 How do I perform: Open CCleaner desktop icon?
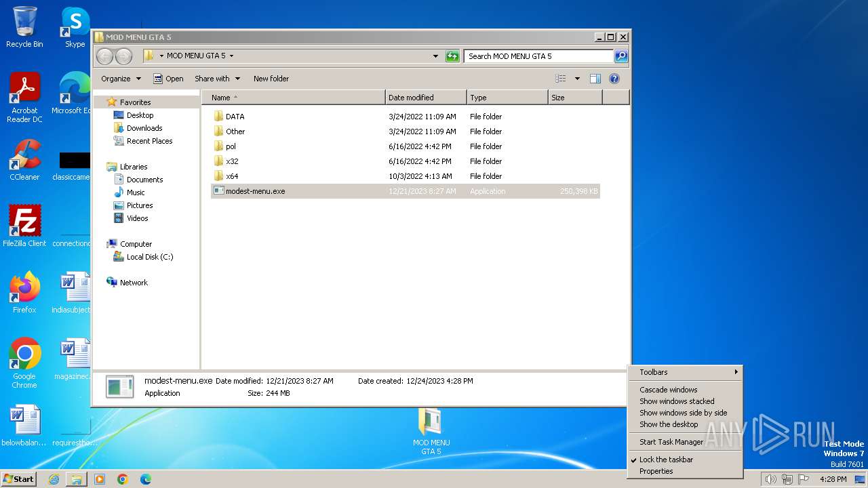coord(24,160)
